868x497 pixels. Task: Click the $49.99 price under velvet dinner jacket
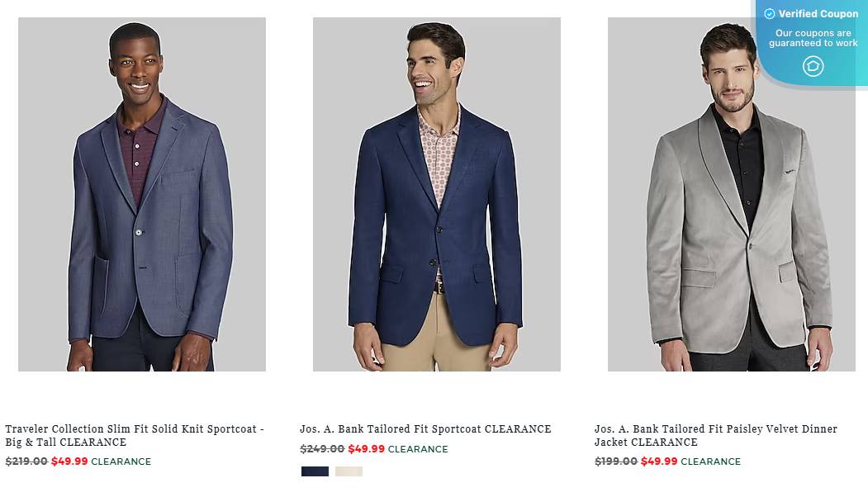click(x=659, y=461)
